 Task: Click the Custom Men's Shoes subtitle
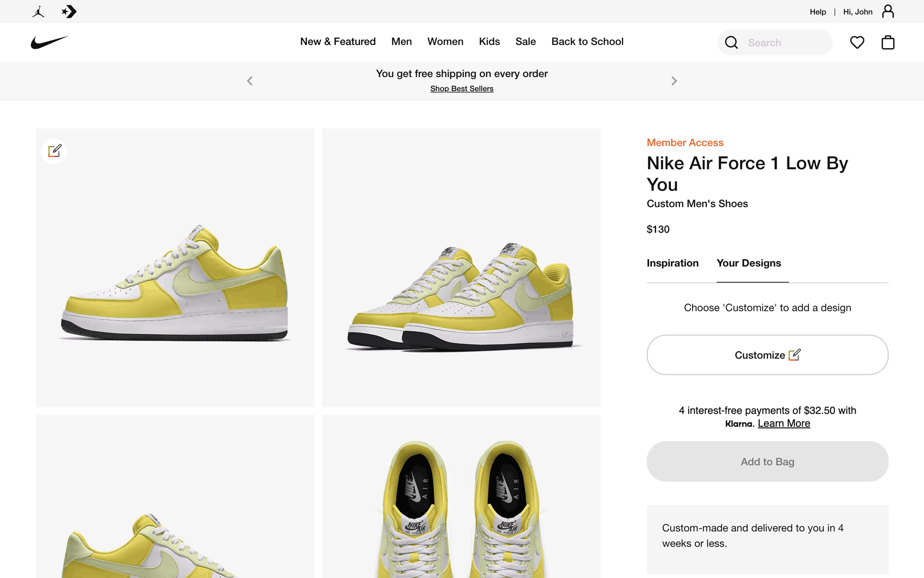coord(697,204)
